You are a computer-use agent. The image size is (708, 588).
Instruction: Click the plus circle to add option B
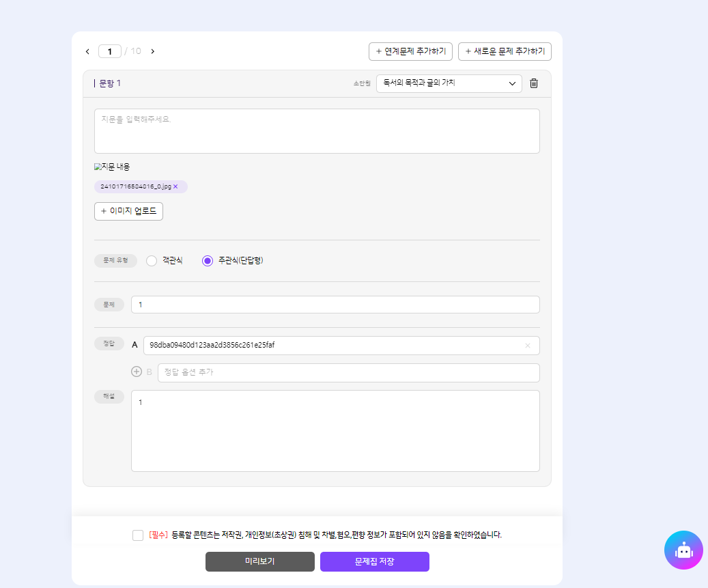pos(137,372)
